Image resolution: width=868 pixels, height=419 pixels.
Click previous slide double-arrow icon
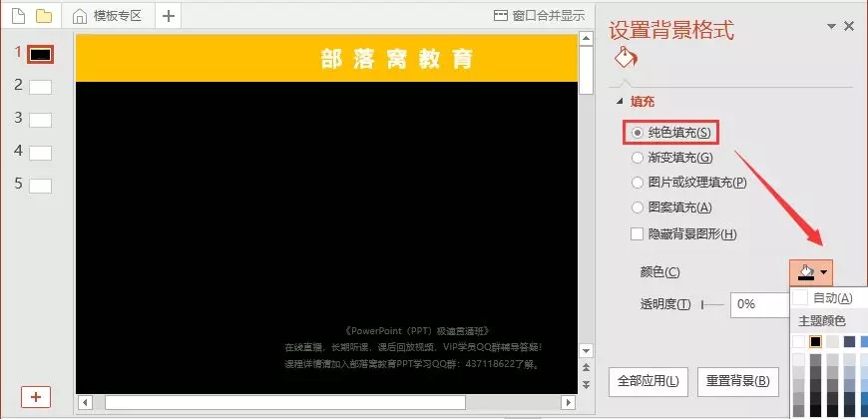[586, 367]
